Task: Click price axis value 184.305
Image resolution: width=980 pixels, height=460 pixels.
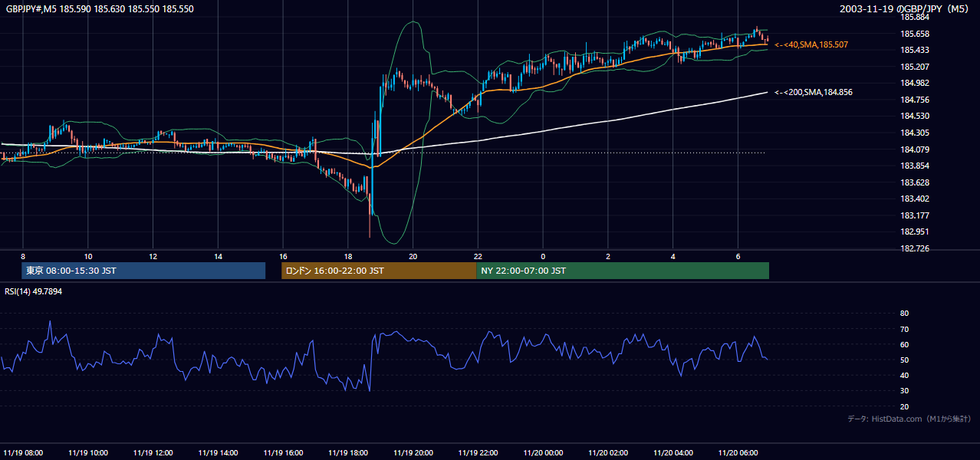Action: (x=914, y=133)
